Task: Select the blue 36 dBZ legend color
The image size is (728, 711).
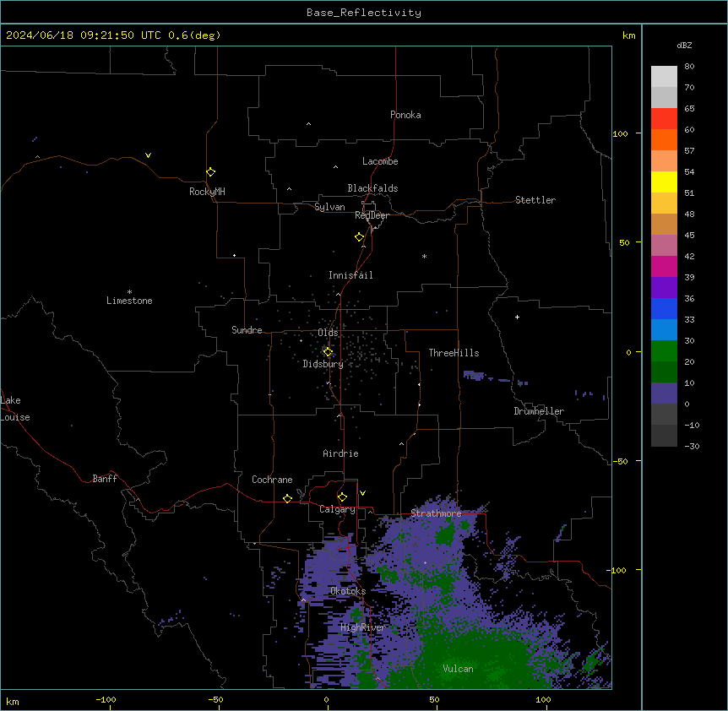Action: (664, 308)
